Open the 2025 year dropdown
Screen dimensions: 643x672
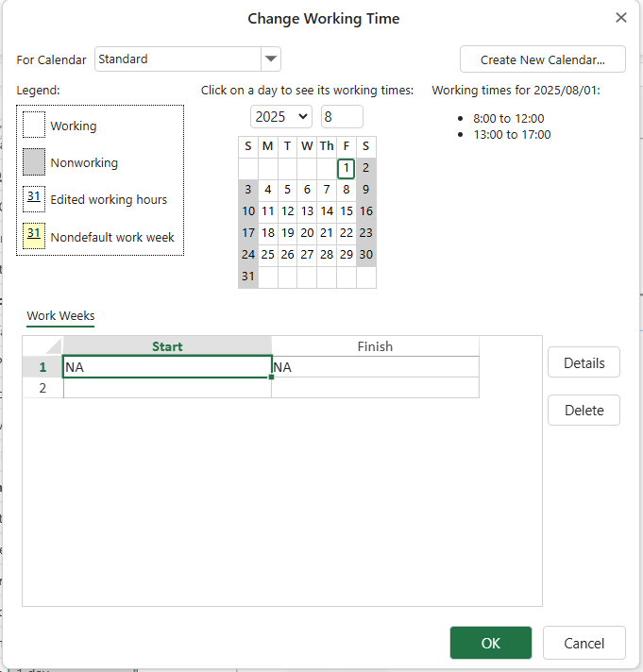[280, 117]
